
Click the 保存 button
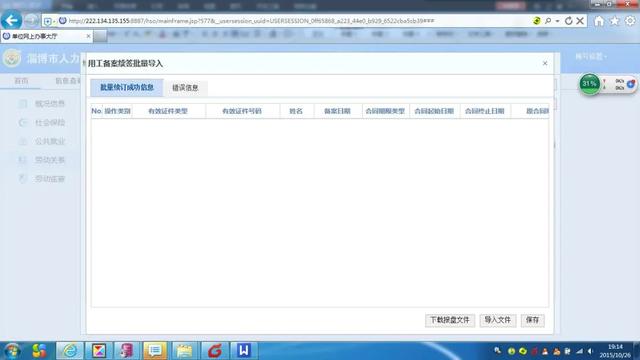tap(533, 320)
